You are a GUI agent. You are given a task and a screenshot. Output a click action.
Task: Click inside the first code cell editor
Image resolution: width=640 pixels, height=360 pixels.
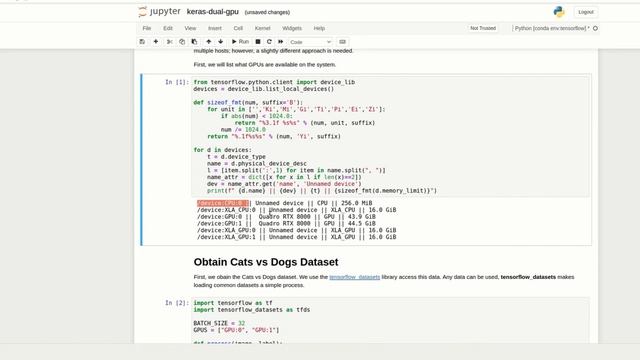390,136
